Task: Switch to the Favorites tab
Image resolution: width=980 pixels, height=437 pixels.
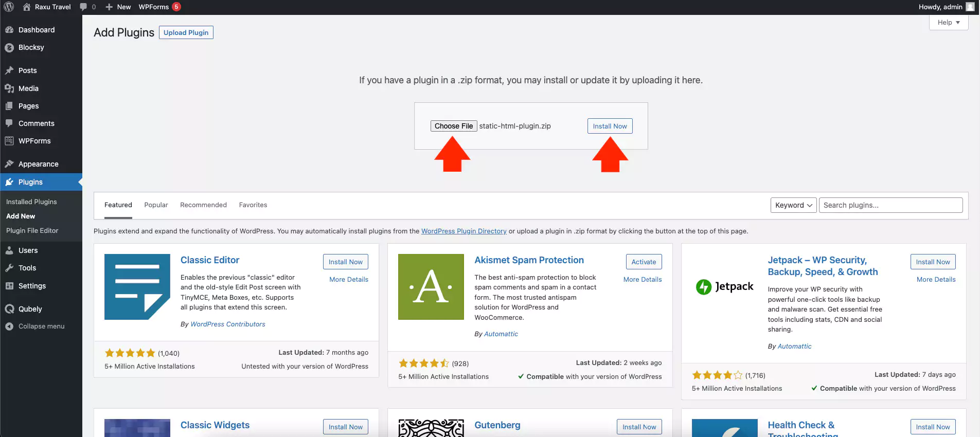Action: click(253, 205)
